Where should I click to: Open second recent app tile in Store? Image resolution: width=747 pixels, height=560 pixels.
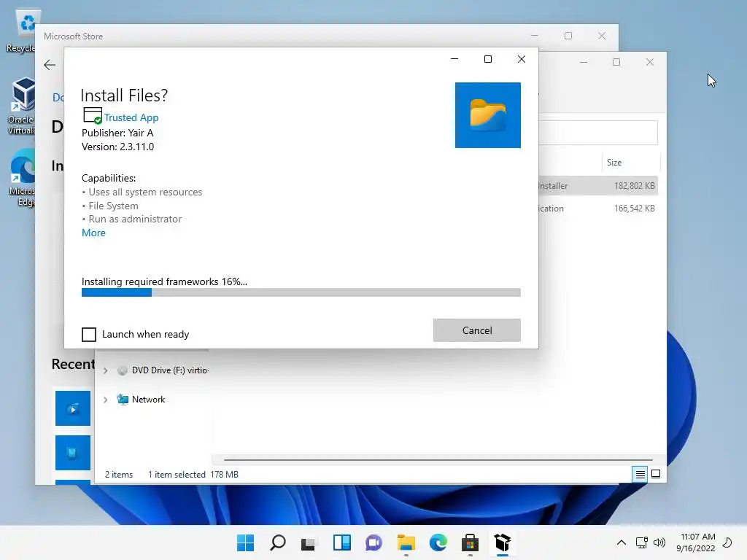(x=73, y=453)
